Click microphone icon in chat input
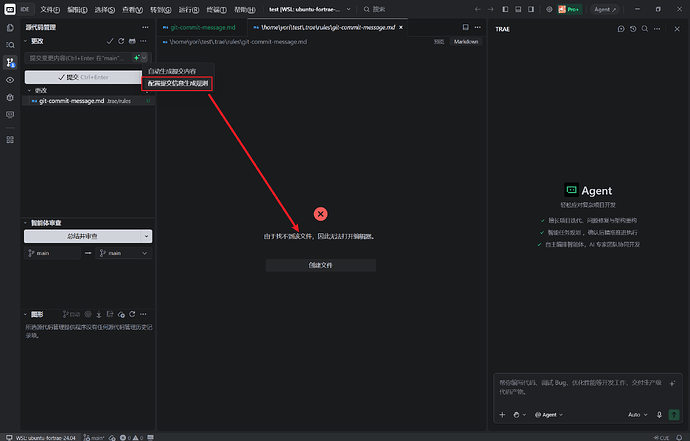The width and height of the screenshot is (690, 441). pyautogui.click(x=659, y=415)
